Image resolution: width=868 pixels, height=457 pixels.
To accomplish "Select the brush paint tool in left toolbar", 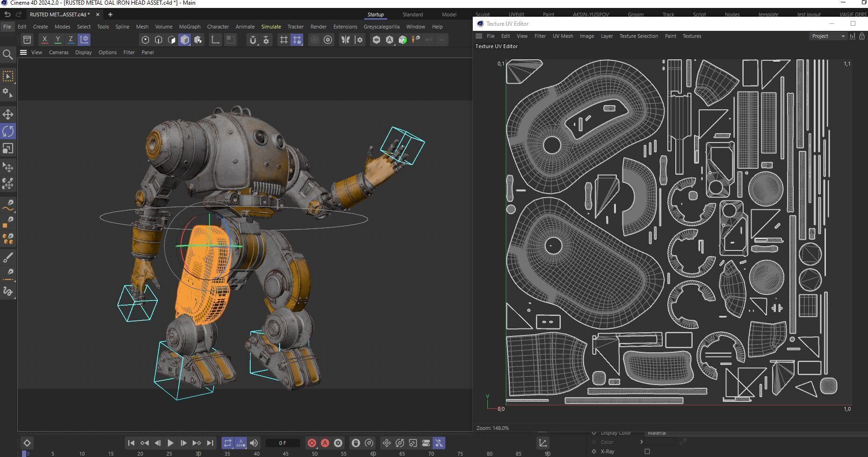I will point(8,257).
